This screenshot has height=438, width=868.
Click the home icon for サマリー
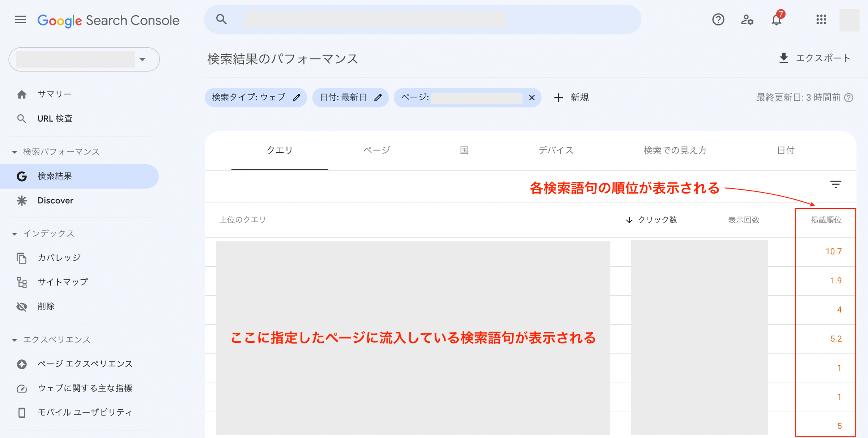click(22, 94)
